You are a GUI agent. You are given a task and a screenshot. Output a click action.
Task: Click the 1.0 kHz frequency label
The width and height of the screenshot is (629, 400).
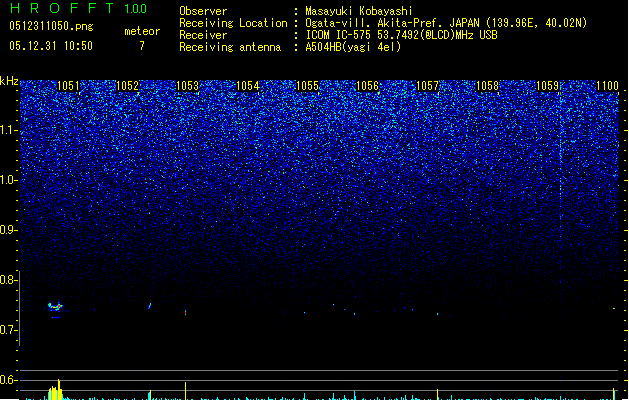[x=8, y=180]
